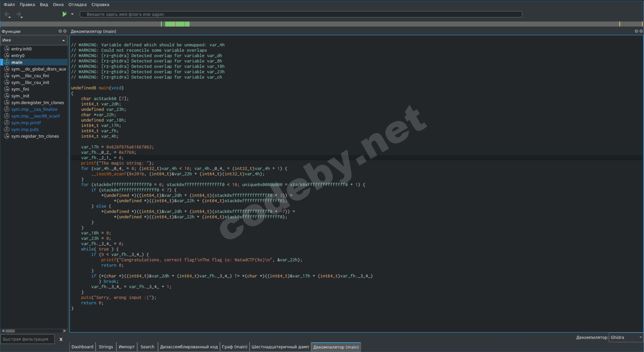Viewport: 644px width, 352px height.
Task: Open the Вид menu
Action: point(44,4)
